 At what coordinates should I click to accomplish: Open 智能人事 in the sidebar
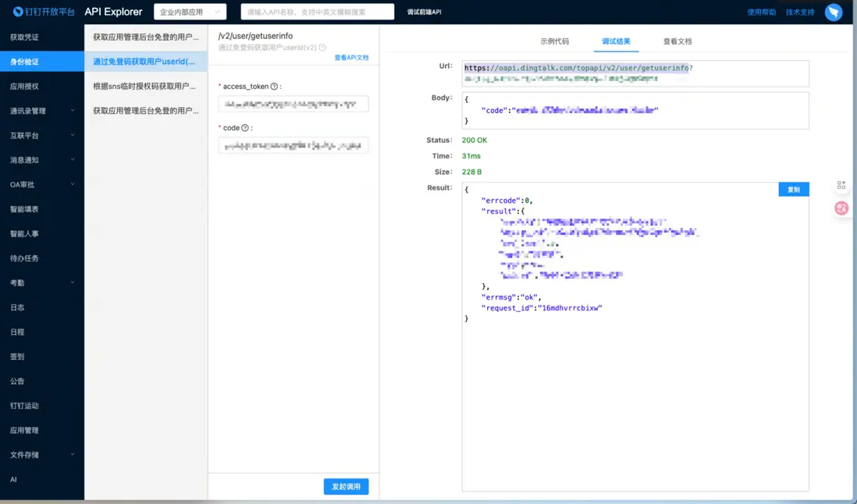click(42, 234)
